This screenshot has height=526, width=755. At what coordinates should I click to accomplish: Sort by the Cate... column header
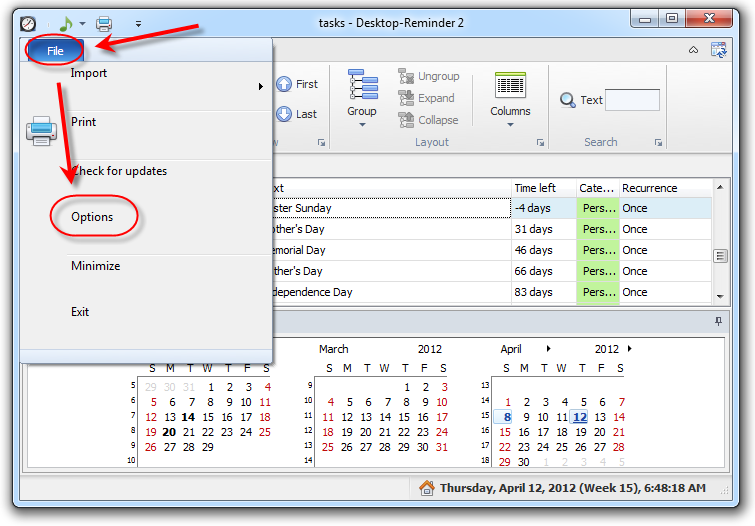[598, 188]
